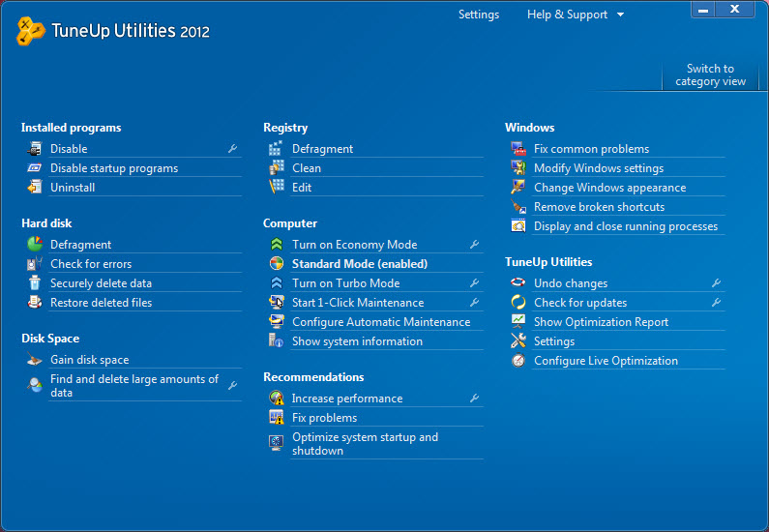The width and height of the screenshot is (769, 532).
Task: Open Configure Automatic Maintenance
Action: pyautogui.click(x=381, y=322)
